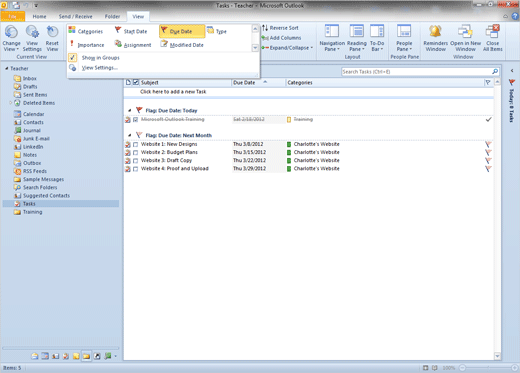Switch to the Folder tab
The height and width of the screenshot is (373, 520).
[112, 16]
